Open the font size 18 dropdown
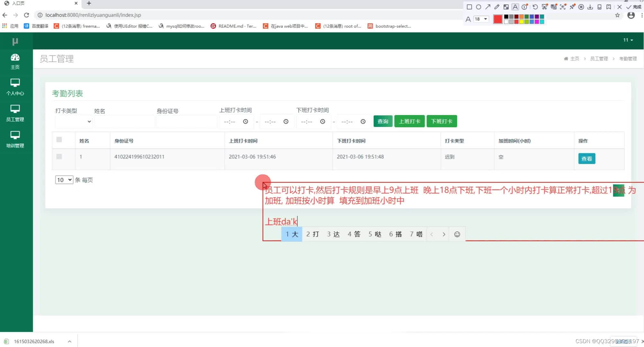The height and width of the screenshot is (347, 644). (481, 19)
